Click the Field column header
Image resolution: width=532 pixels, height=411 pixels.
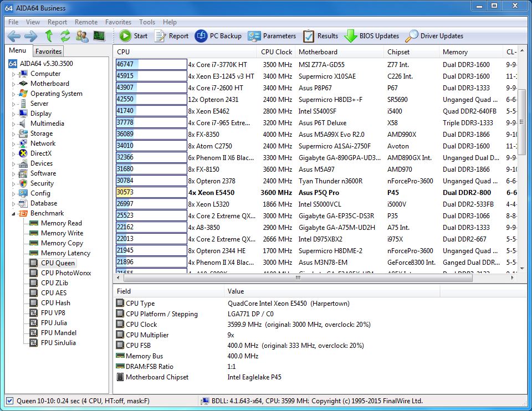(x=168, y=291)
